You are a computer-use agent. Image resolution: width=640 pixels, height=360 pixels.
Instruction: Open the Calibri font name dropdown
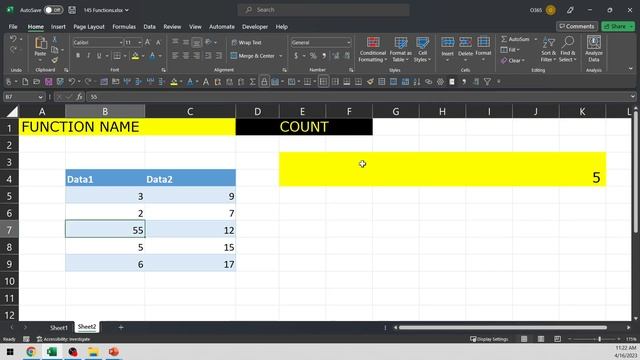pos(121,42)
